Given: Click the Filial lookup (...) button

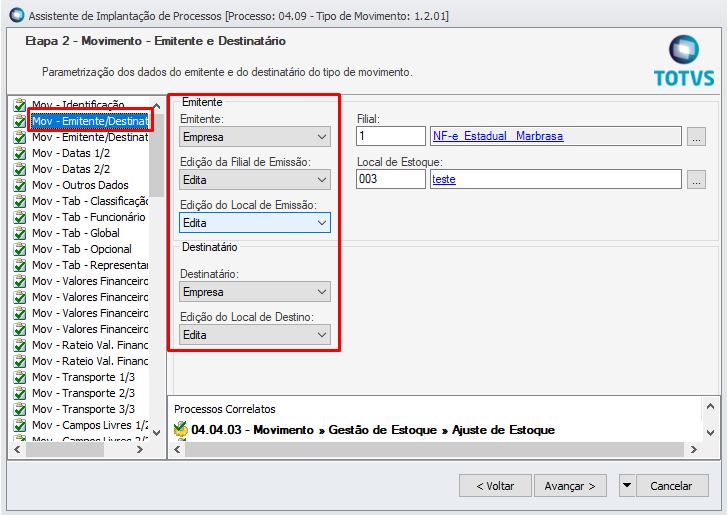Looking at the screenshot, I should (x=696, y=137).
